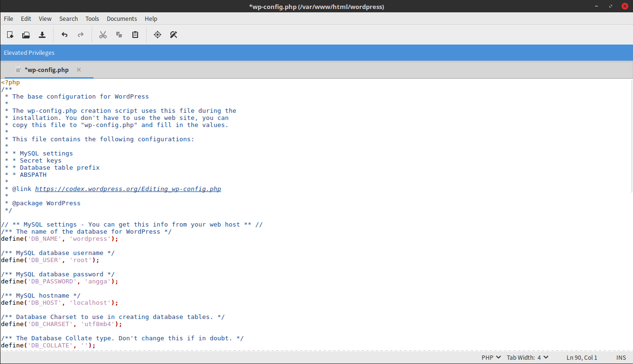Create a new document with toolbar icon
This screenshot has width=633, height=364.
click(x=10, y=35)
